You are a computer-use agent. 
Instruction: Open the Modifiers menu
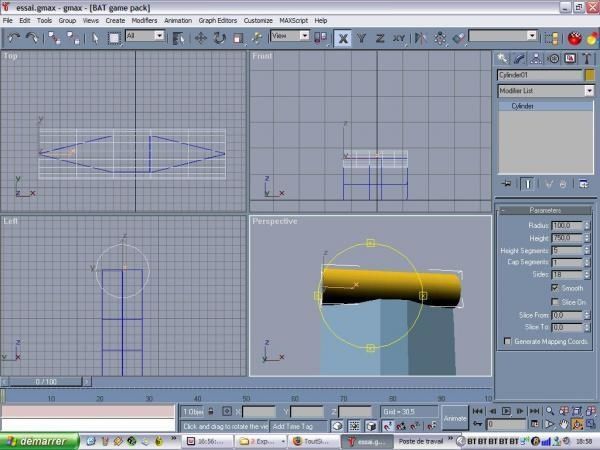144,21
